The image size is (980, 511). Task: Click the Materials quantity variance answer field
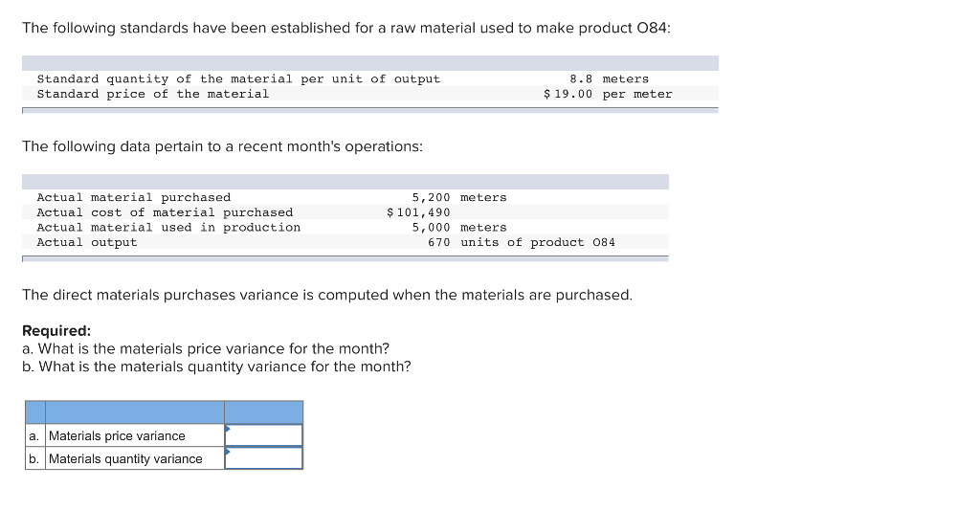click(264, 458)
